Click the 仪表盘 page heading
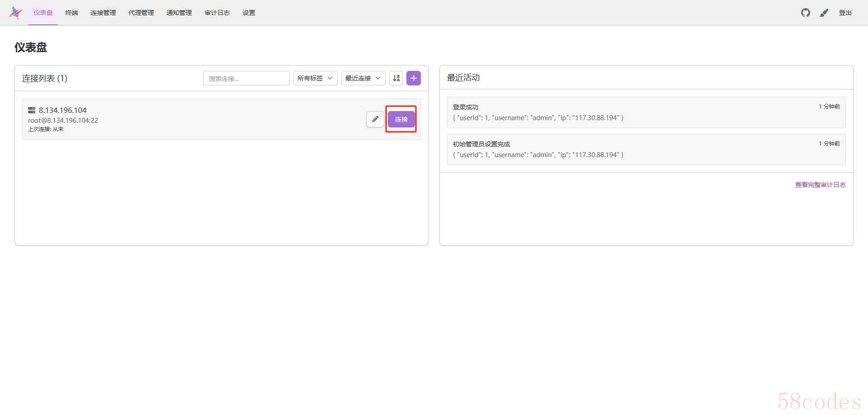The width and height of the screenshot is (868, 415). [31, 47]
